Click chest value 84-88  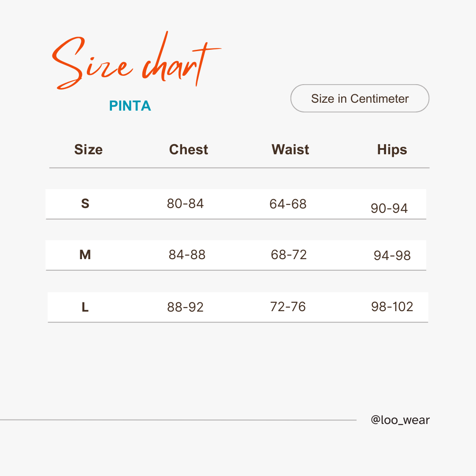[x=187, y=255]
